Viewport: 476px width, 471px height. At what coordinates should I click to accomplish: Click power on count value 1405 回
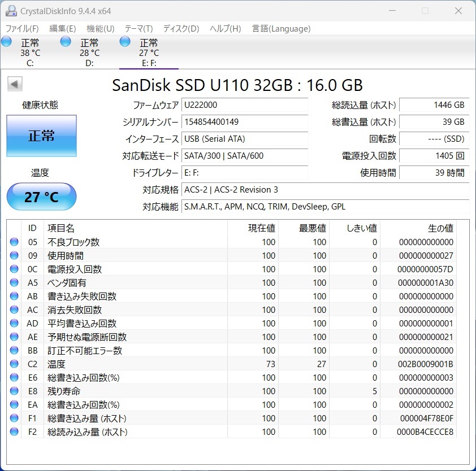tap(434, 156)
